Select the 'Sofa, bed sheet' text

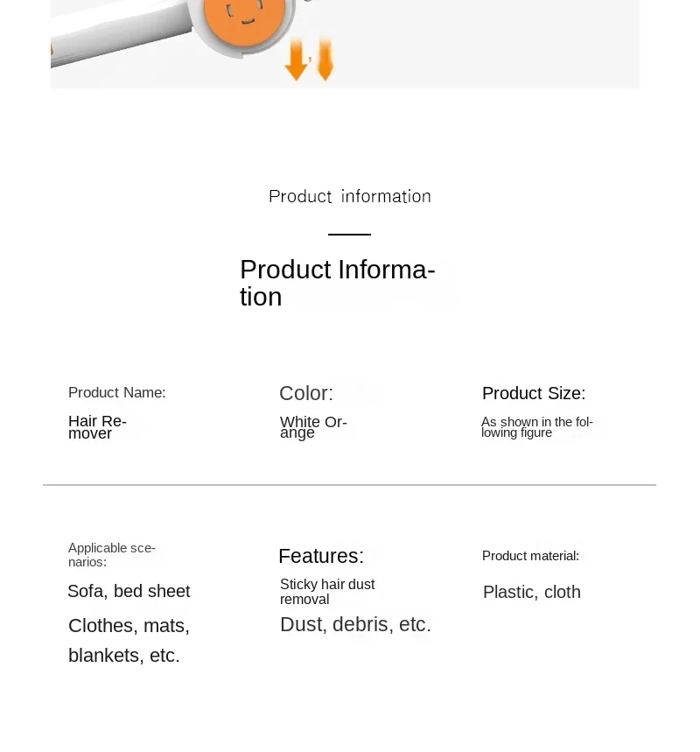click(129, 591)
